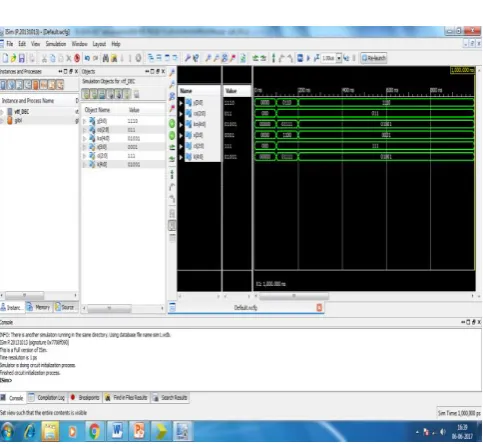Image resolution: width=483 pixels, height=444 pixels.
Task: Click the Internet Explorer taskbar icon
Action: [x=29, y=431]
